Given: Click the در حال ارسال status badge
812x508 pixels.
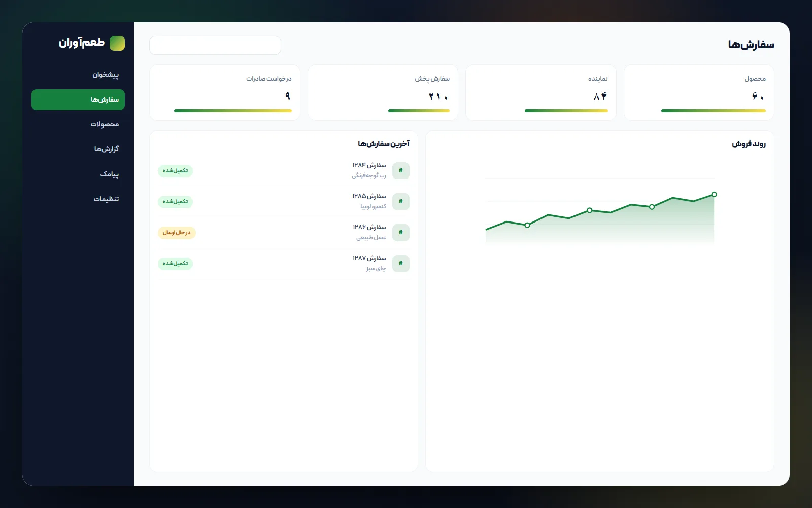Looking at the screenshot, I should (177, 233).
